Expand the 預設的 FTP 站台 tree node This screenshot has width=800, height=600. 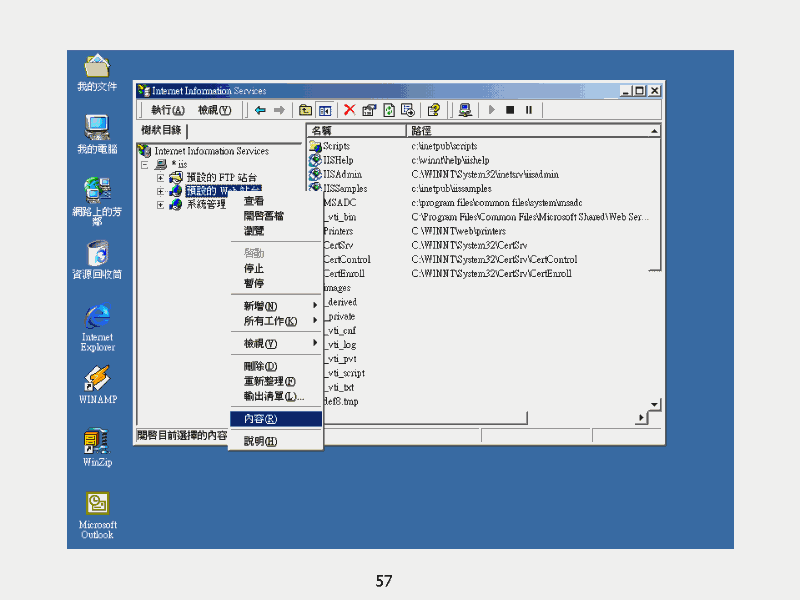(160, 177)
